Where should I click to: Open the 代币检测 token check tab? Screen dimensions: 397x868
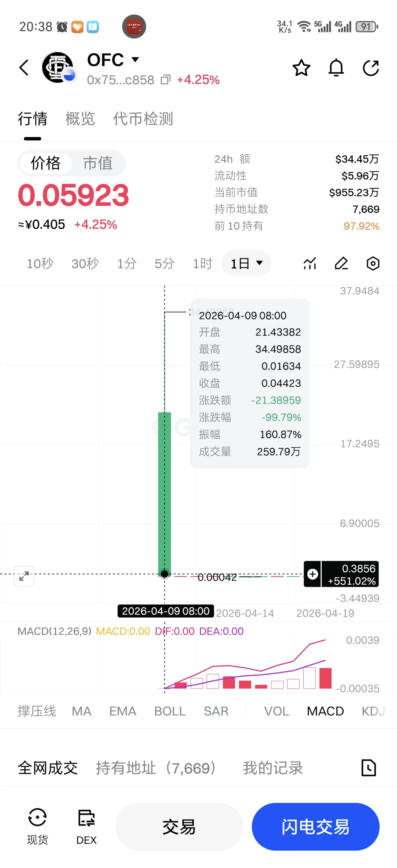[143, 119]
